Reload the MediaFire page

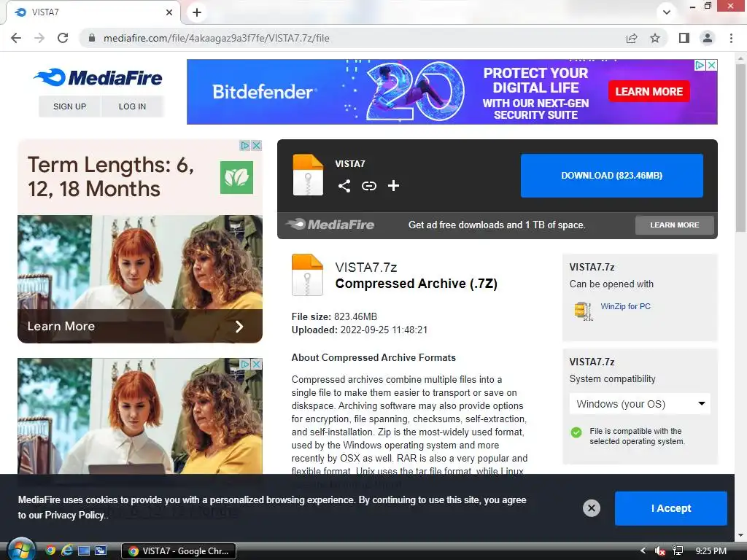coord(63,38)
